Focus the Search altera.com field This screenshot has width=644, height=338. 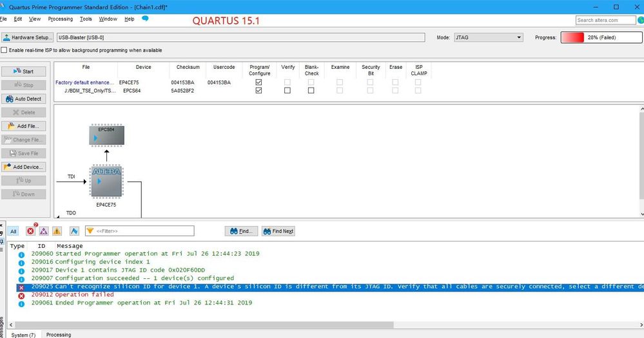point(605,20)
